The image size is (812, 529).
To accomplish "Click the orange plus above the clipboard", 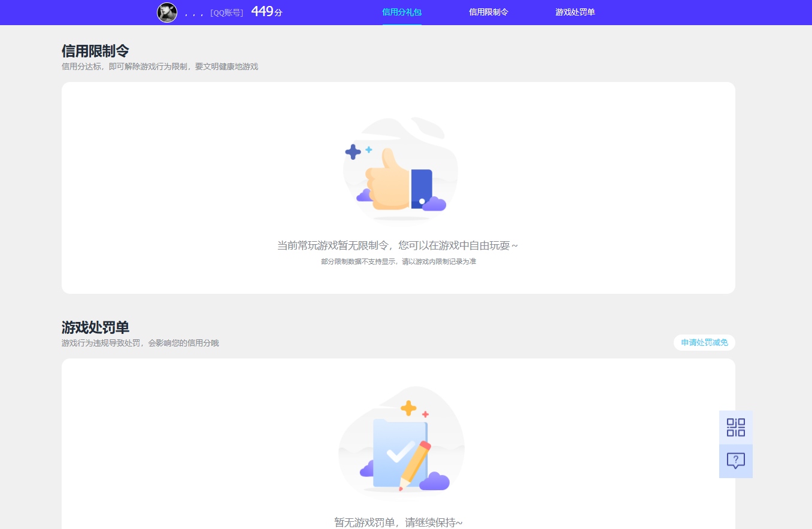I will [x=408, y=409].
